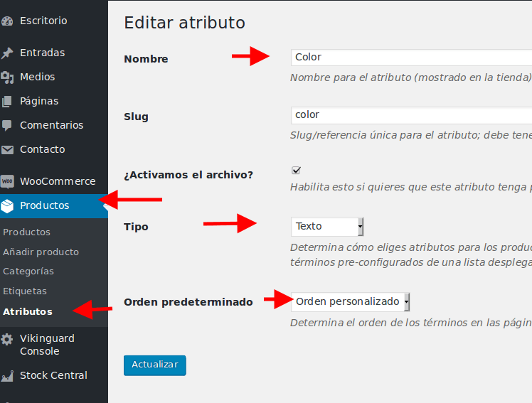Viewport: 532px width, 403px height.
Task: Click the Comentarios speech bubble icon
Action: pyautogui.click(x=7, y=125)
